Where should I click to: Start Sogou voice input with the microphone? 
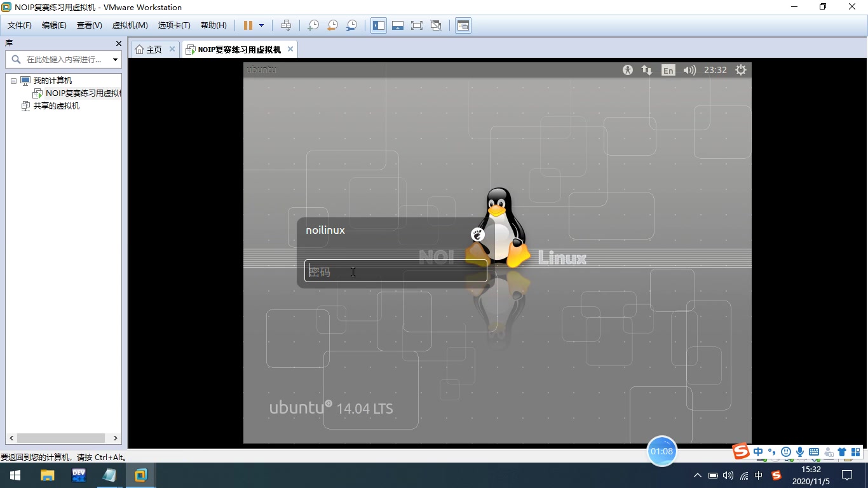(800, 452)
